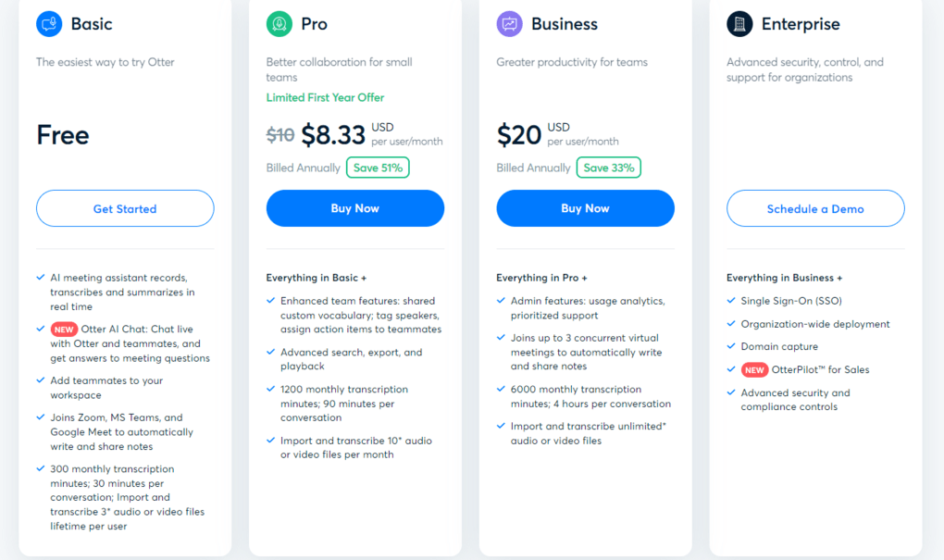Click Buy Now under the Pro plan
Screen dimensions: 944x560
click(354, 208)
